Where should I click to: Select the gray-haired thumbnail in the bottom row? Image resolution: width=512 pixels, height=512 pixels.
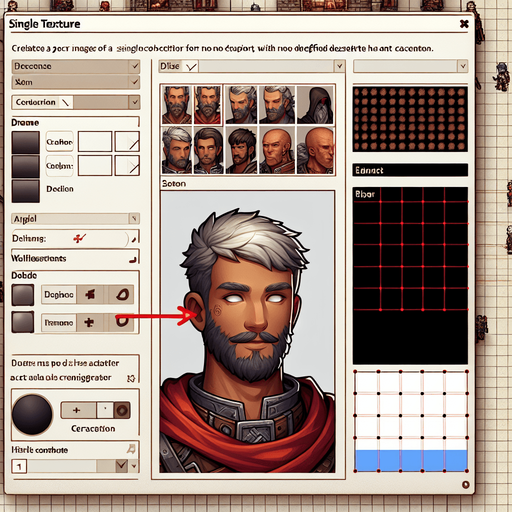click(x=177, y=150)
